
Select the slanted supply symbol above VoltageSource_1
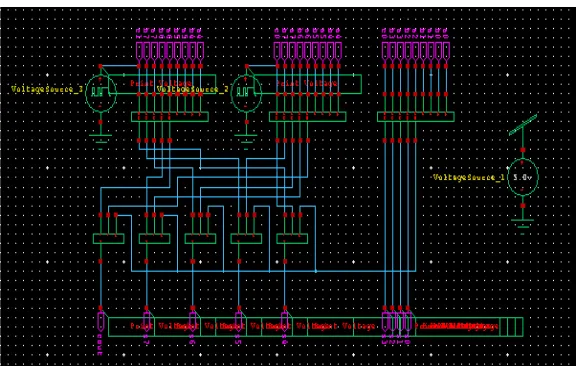pos(523,125)
